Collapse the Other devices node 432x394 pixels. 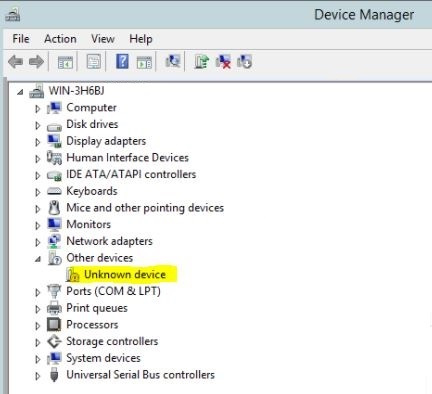(38, 259)
